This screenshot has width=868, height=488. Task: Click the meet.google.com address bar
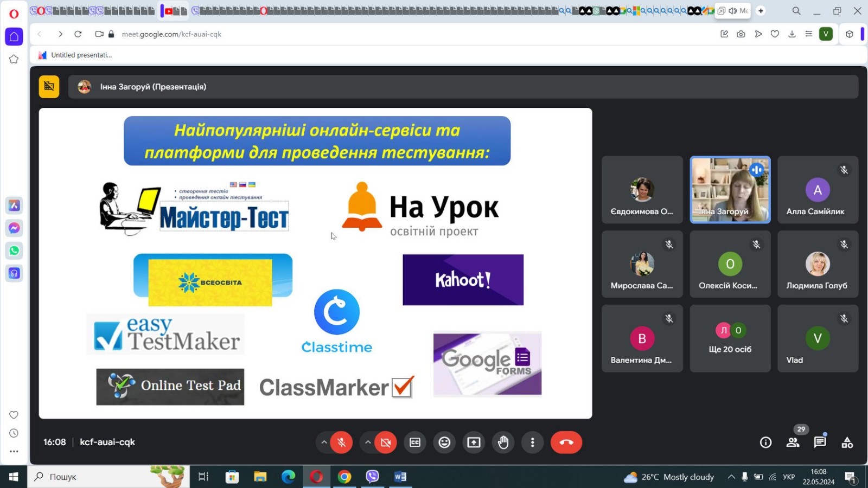171,34
